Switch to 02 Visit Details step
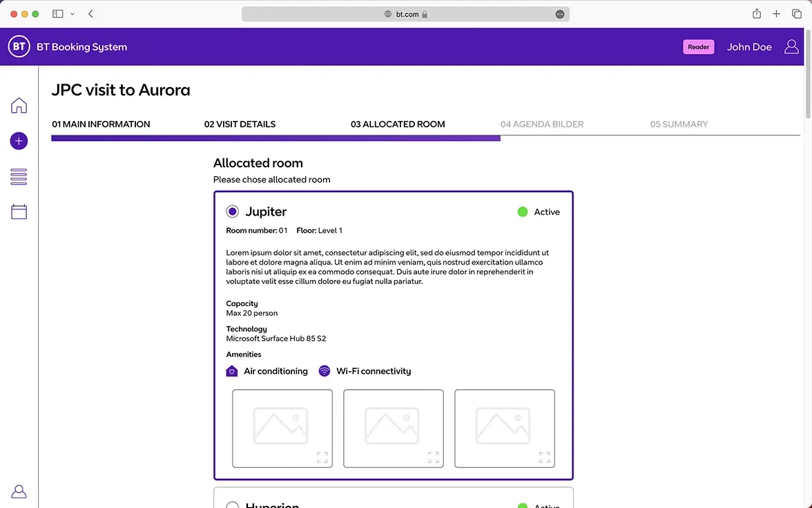Viewport: 812px width, 508px height. (240, 124)
